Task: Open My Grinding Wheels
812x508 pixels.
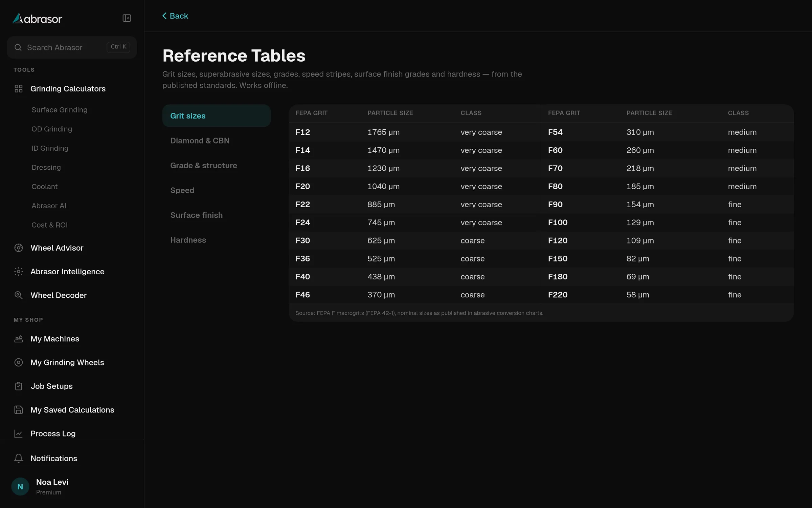Action: click(x=72, y=362)
